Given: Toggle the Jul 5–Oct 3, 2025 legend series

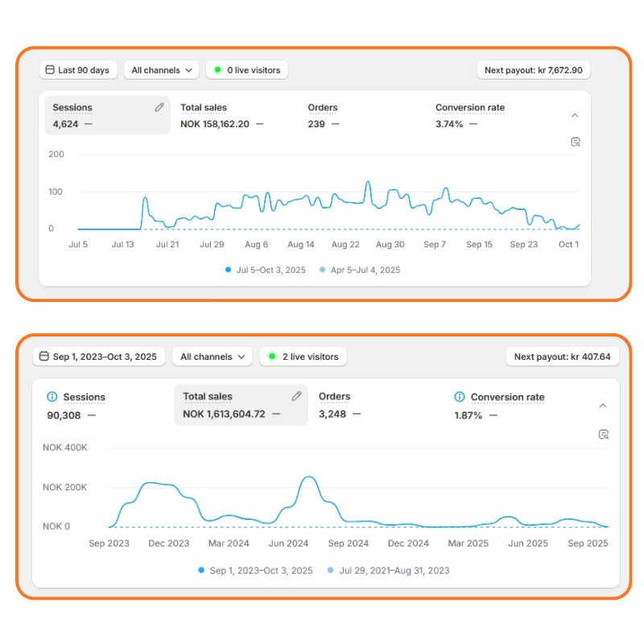Looking at the screenshot, I should coord(266,270).
